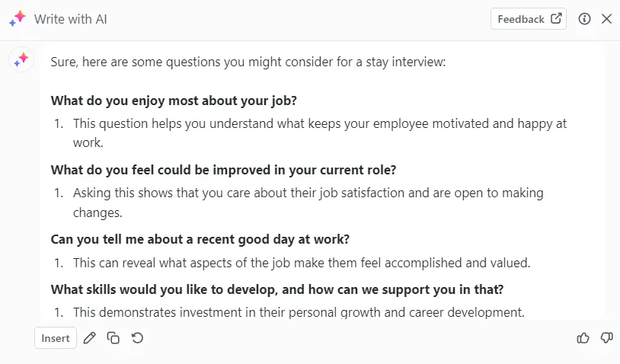Click the sparkle logo beside Write with AI
The width and height of the screenshot is (620, 364).
click(18, 18)
